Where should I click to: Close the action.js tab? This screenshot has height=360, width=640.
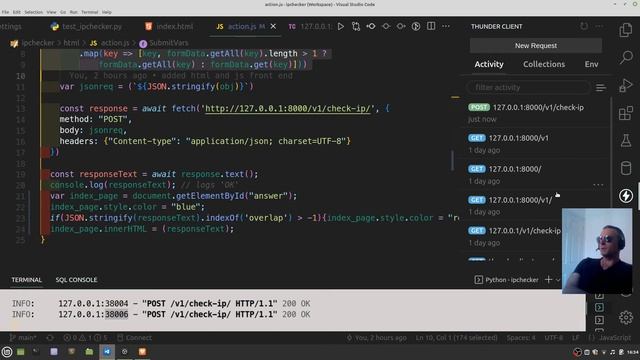click(273, 27)
